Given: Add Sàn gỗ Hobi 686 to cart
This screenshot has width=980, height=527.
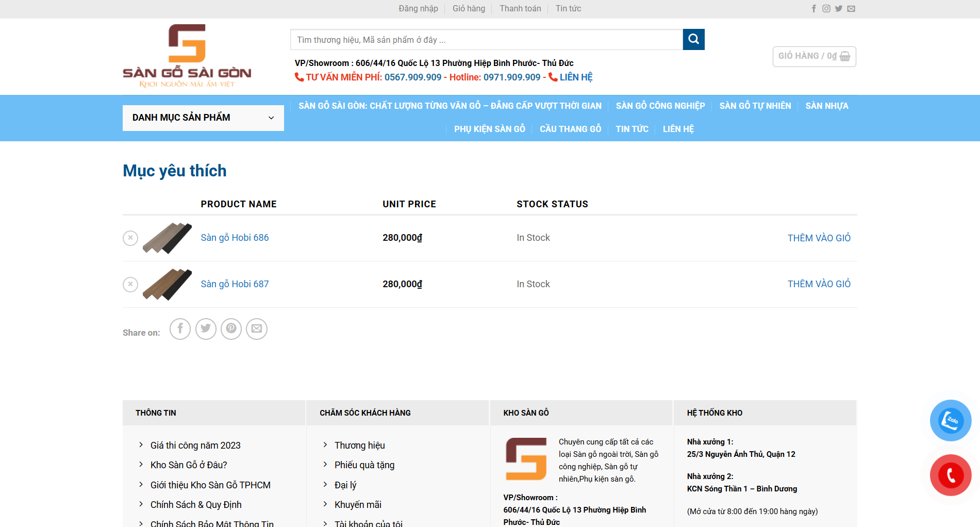Looking at the screenshot, I should [819, 238].
